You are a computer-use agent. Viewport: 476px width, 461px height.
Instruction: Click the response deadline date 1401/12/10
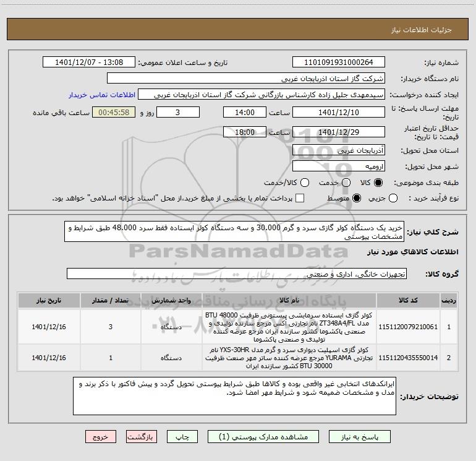click(339, 112)
